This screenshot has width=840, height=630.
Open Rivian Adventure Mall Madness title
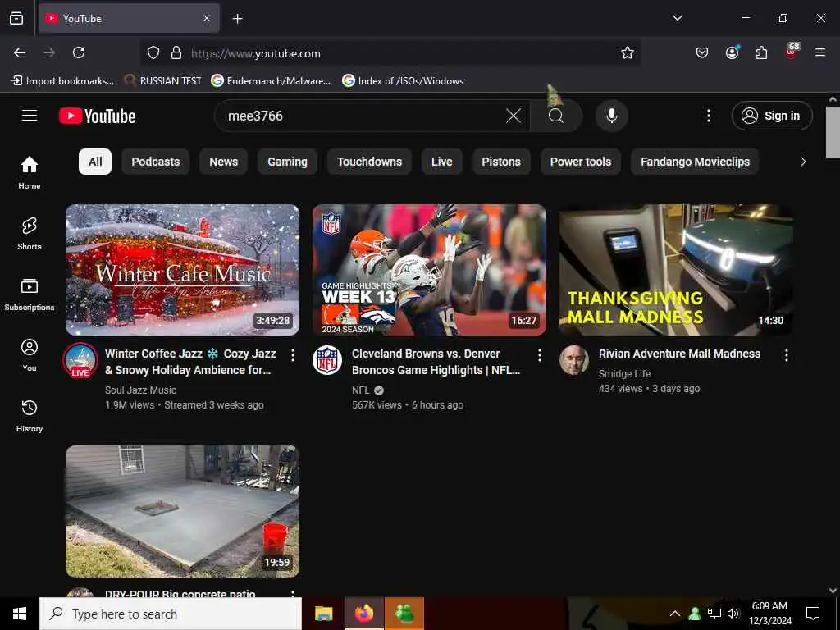pyautogui.click(x=679, y=354)
